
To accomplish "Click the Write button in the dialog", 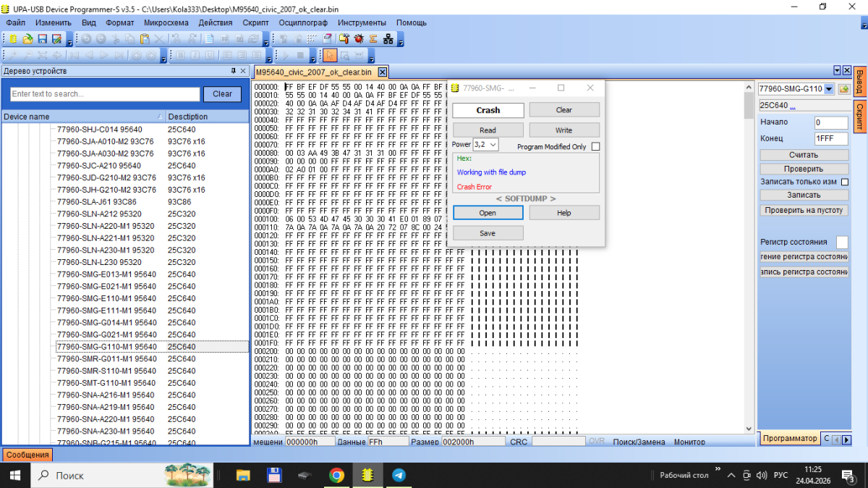I will coord(564,130).
